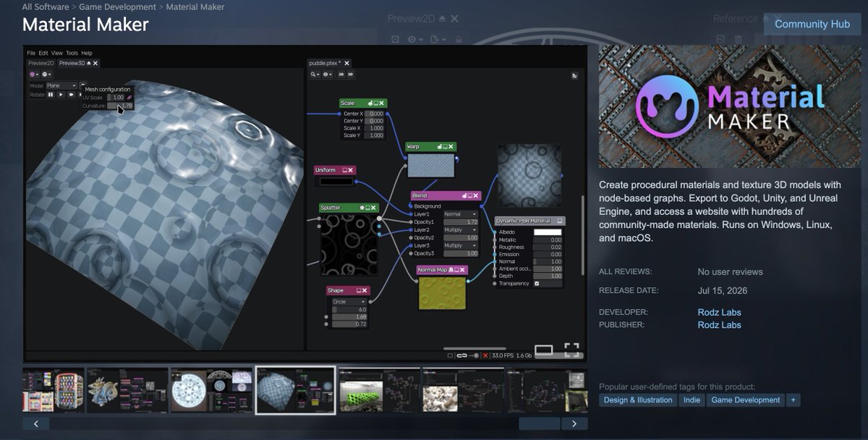Viewport: 868px width, 440px height.
Task: Open the Shape node's Circle dropdown
Action: point(349,301)
